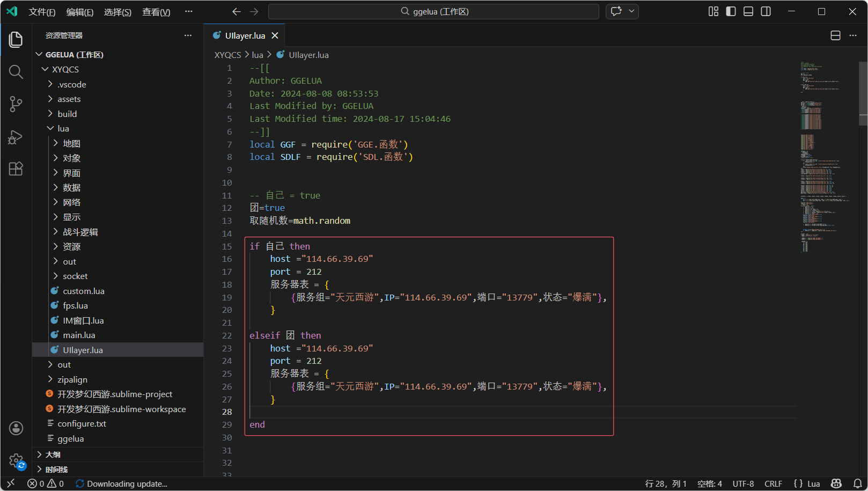Open the Extensions view
This screenshot has width=868, height=491.
click(x=16, y=169)
